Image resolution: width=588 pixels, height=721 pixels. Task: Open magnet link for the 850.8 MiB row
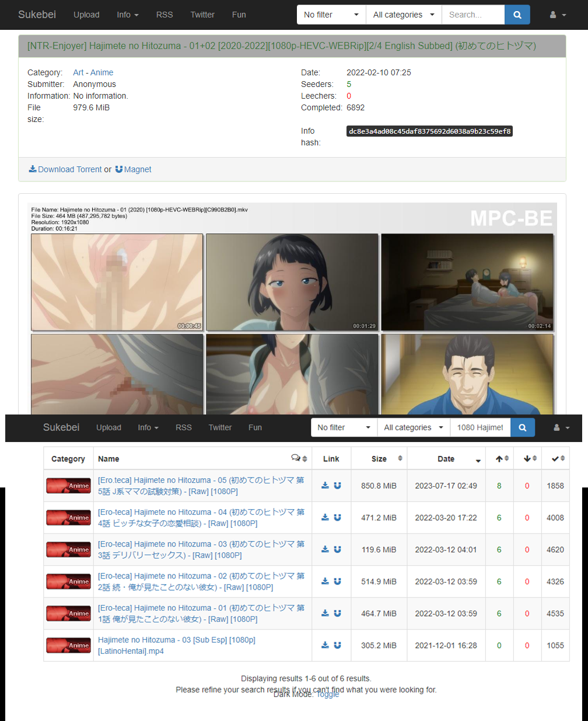[337, 485]
